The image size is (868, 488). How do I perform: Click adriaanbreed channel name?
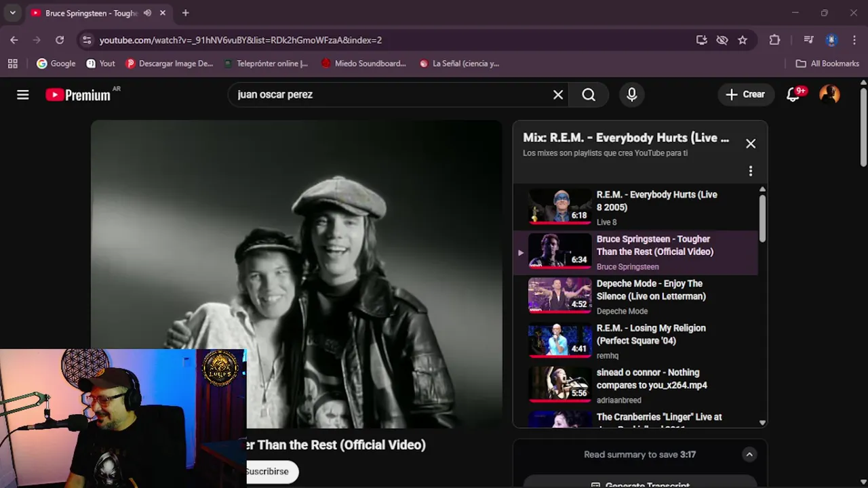pos(618,400)
